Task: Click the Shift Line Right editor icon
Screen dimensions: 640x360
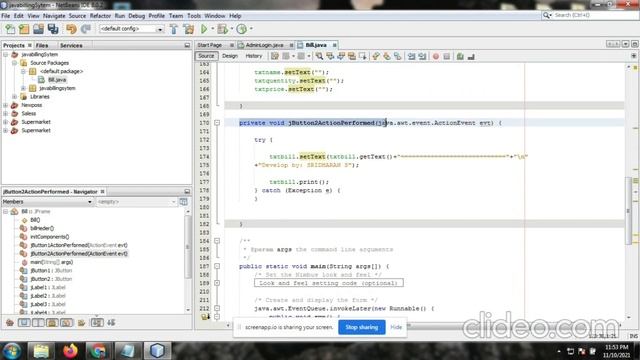Action: tap(422, 56)
